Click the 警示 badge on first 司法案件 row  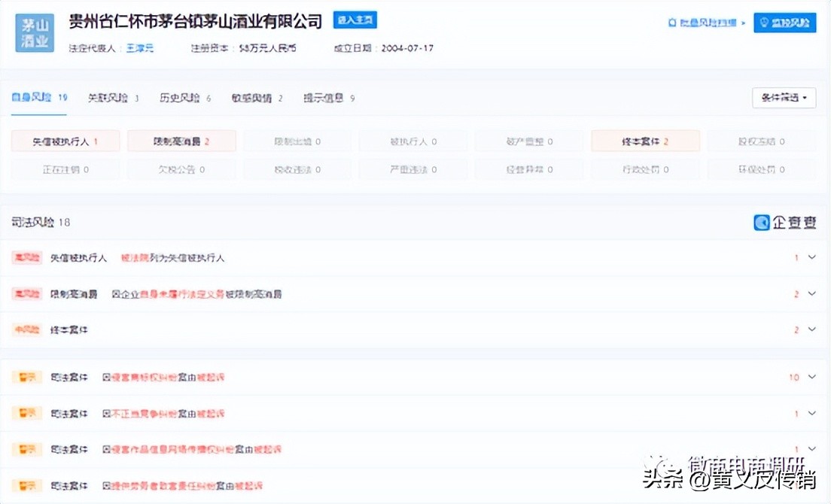[x=26, y=377]
